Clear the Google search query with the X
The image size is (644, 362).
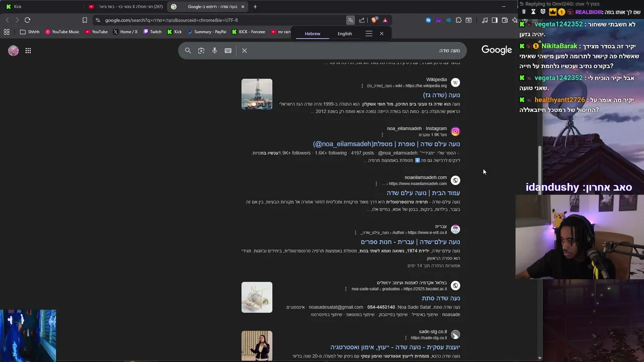(x=245, y=50)
